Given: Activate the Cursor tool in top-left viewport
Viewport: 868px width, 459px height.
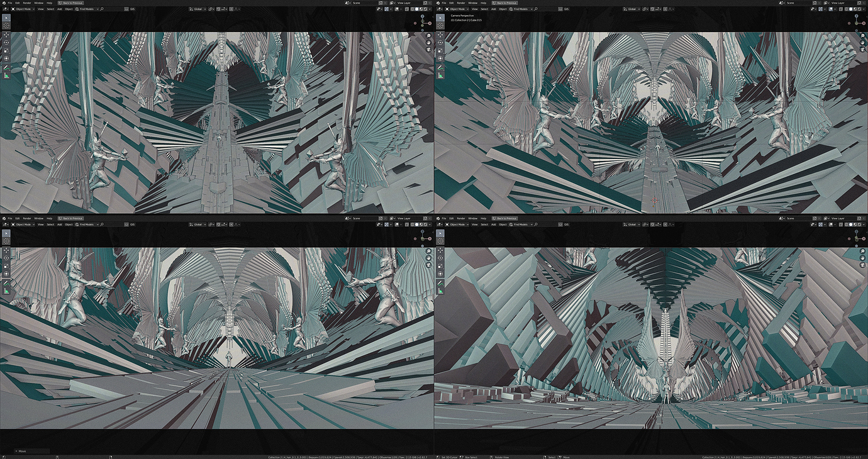Looking at the screenshot, I should pos(6,25).
